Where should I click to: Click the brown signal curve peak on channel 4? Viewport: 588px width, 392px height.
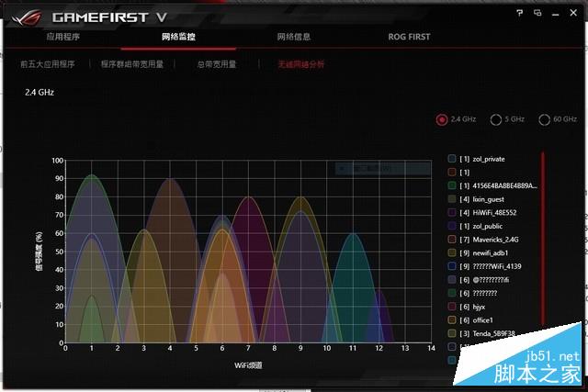pyautogui.click(x=170, y=181)
